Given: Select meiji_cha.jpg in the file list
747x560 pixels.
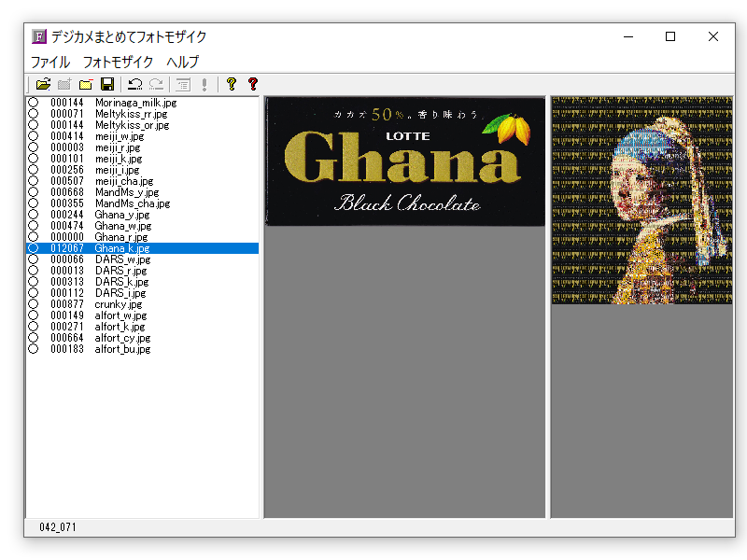Looking at the screenshot, I should point(124,181).
